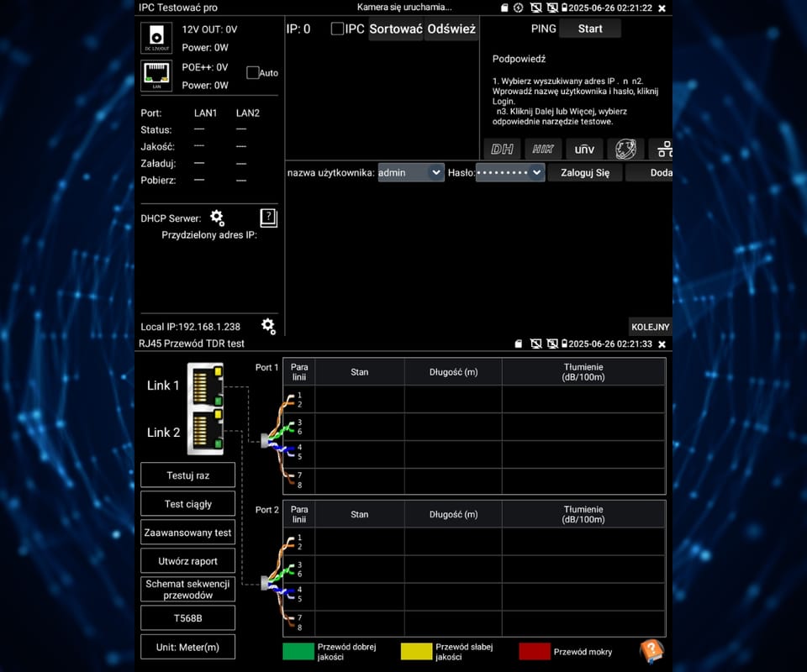Image resolution: width=807 pixels, height=672 pixels.
Task: Click the Zaloguj Się login button
Action: (x=584, y=172)
